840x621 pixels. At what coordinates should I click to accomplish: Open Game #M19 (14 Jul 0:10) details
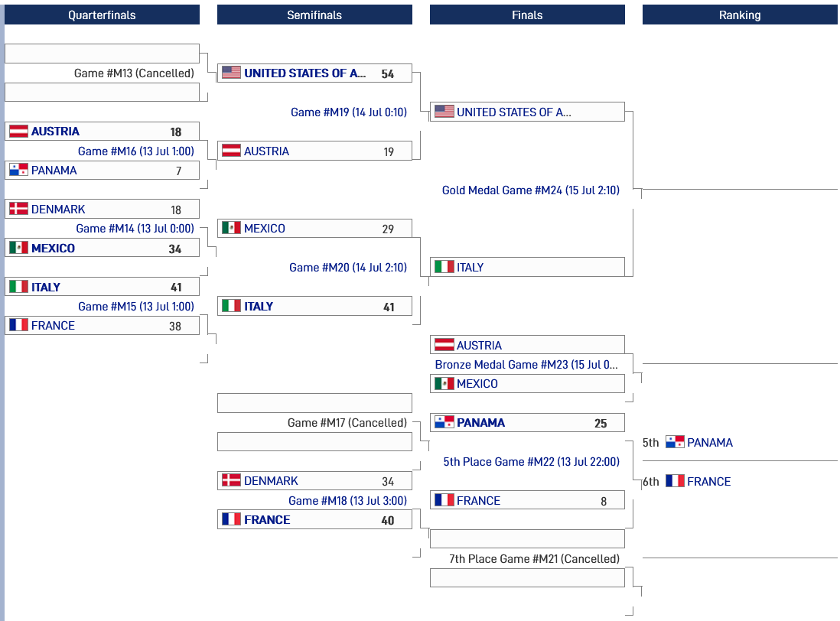pos(349,112)
